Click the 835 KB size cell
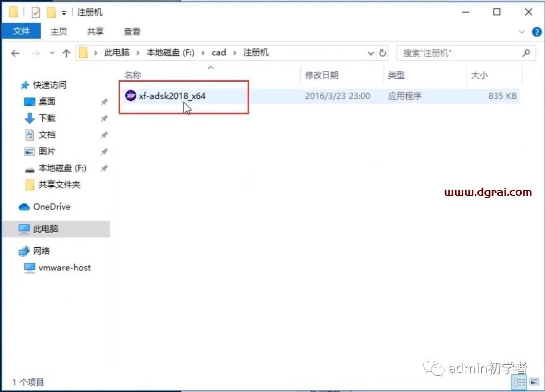Screen dimensions: 545x392 point(502,96)
